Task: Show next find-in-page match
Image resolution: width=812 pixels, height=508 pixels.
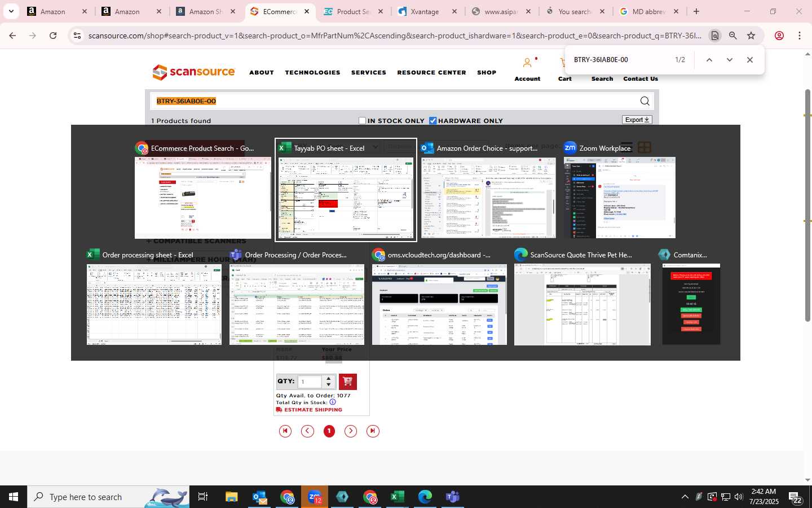Action: point(729,60)
